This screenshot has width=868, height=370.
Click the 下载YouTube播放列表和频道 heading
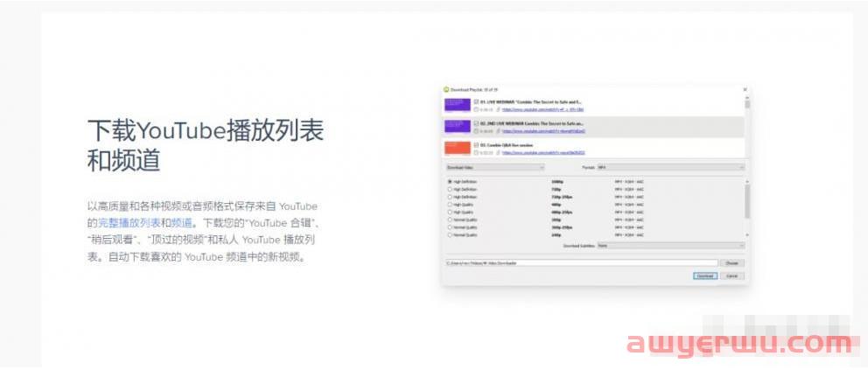tap(206, 146)
